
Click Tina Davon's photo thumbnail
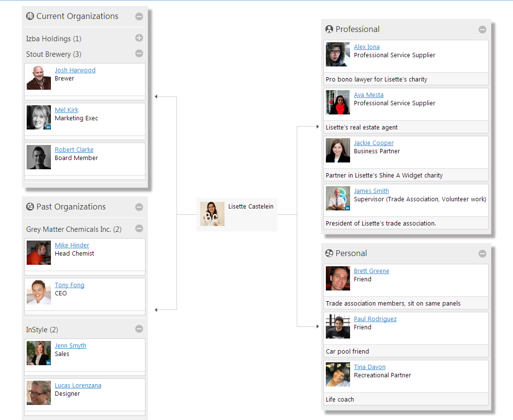pyautogui.click(x=338, y=374)
